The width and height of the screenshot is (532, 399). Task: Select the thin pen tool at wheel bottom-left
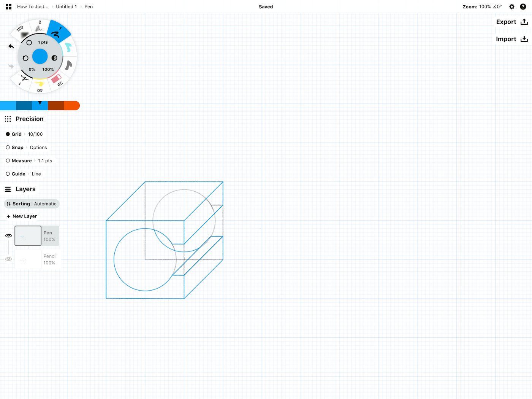[24, 79]
